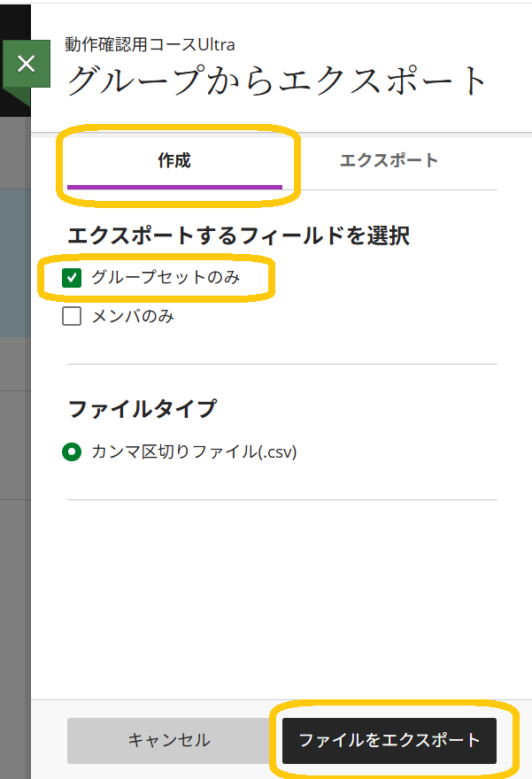Uncheck the グループセットのみ checkbox
This screenshot has height=779, width=532.
coord(72,277)
